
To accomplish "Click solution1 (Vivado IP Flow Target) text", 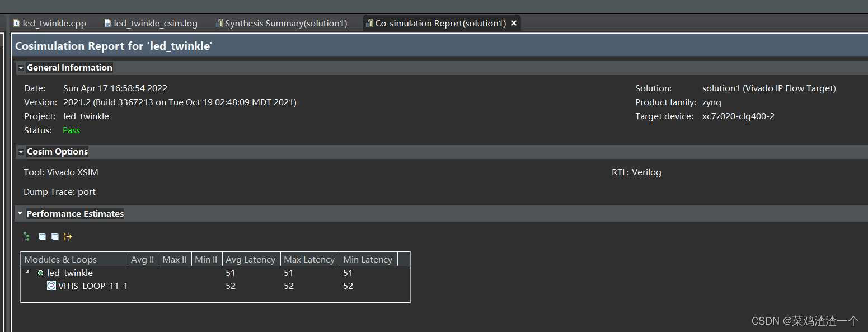I will (x=769, y=88).
